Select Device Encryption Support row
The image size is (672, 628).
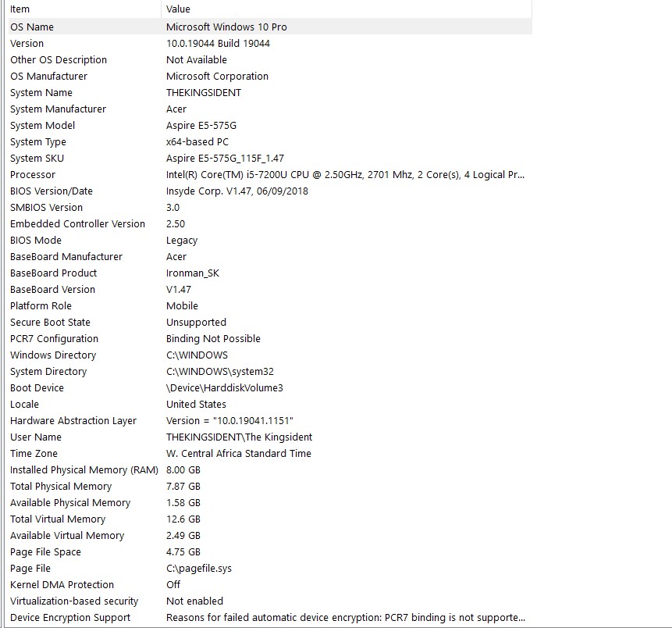click(270, 618)
